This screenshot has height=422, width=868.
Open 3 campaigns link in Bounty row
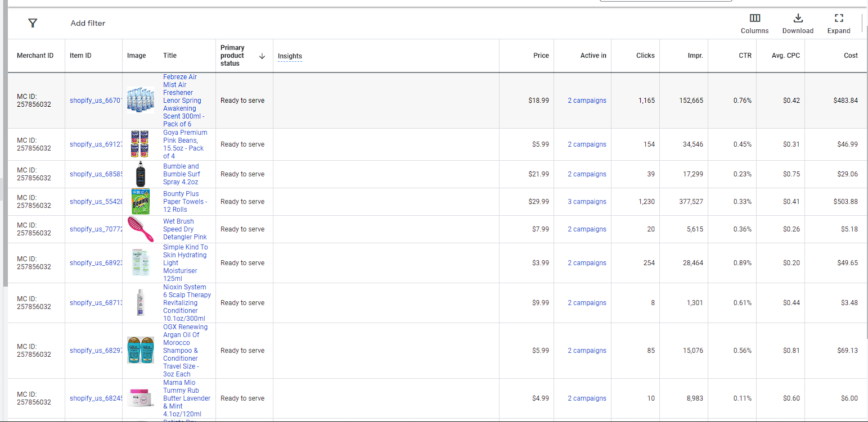click(x=587, y=202)
